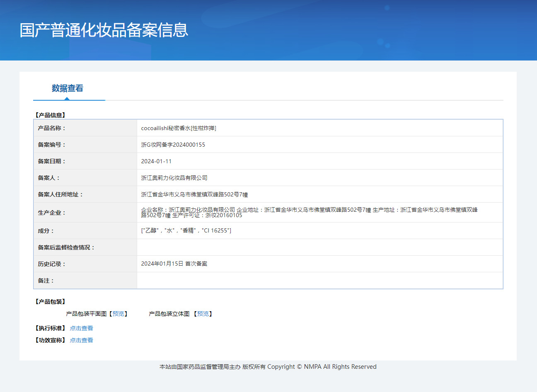The image size is (537, 392).
Task: Click the 备案后监督检查情况 row label
Action: [x=66, y=247]
